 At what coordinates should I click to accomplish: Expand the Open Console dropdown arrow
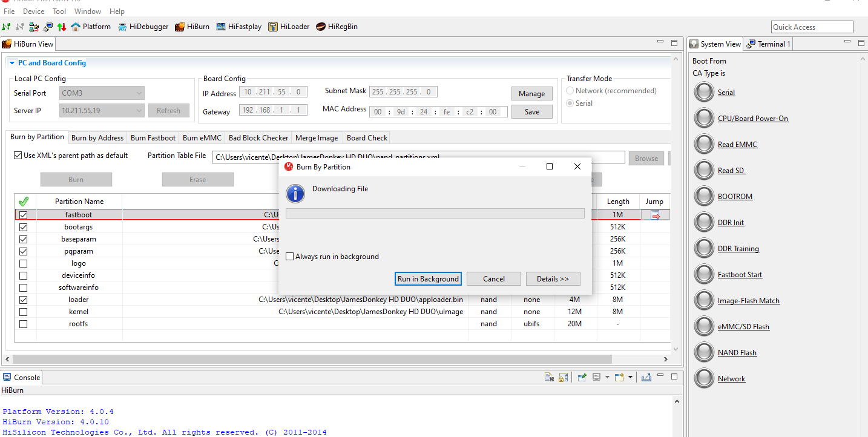pyautogui.click(x=630, y=377)
